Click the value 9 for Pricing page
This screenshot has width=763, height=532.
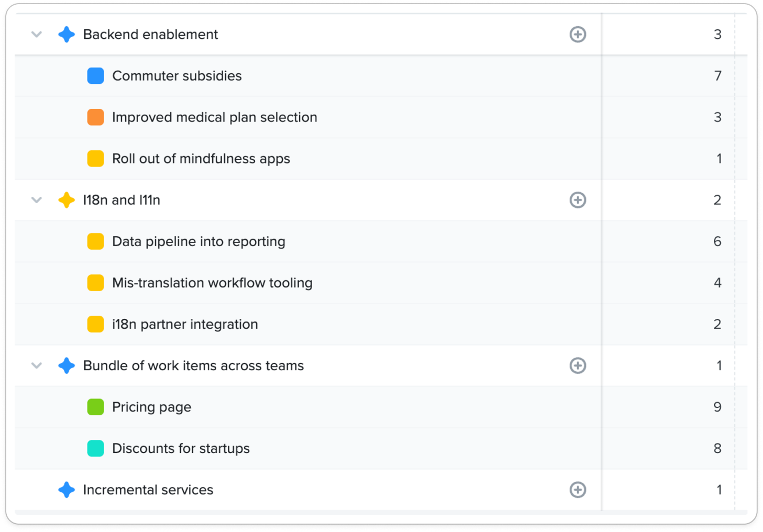pyautogui.click(x=717, y=407)
